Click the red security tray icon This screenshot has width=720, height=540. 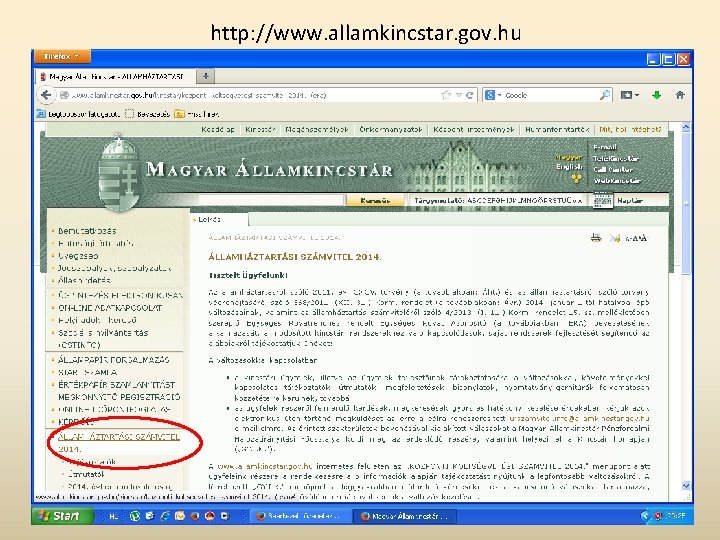tap(657, 516)
